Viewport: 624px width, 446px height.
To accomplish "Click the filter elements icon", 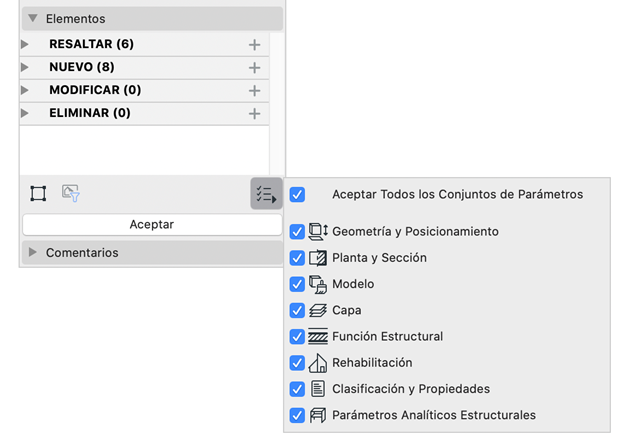I will point(71,193).
